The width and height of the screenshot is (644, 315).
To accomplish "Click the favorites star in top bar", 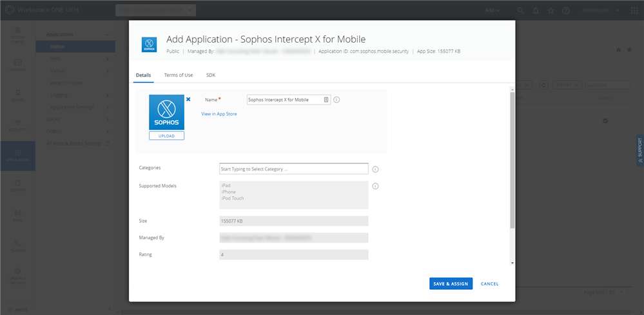I will pyautogui.click(x=551, y=10).
